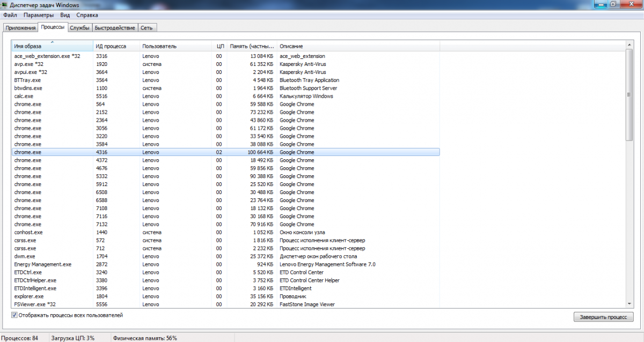The width and height of the screenshot is (644, 342).
Task: Open the Вид menu
Action: (x=65, y=15)
